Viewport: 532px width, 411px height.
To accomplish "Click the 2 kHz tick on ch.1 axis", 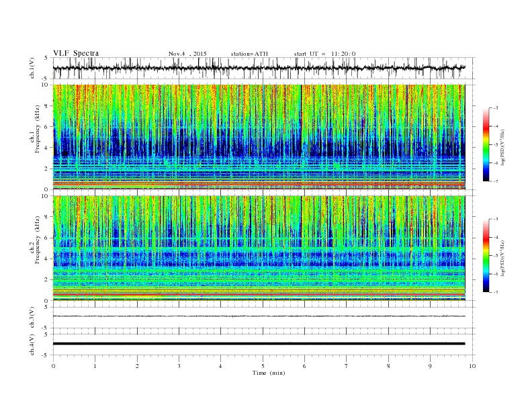I will (x=46, y=169).
